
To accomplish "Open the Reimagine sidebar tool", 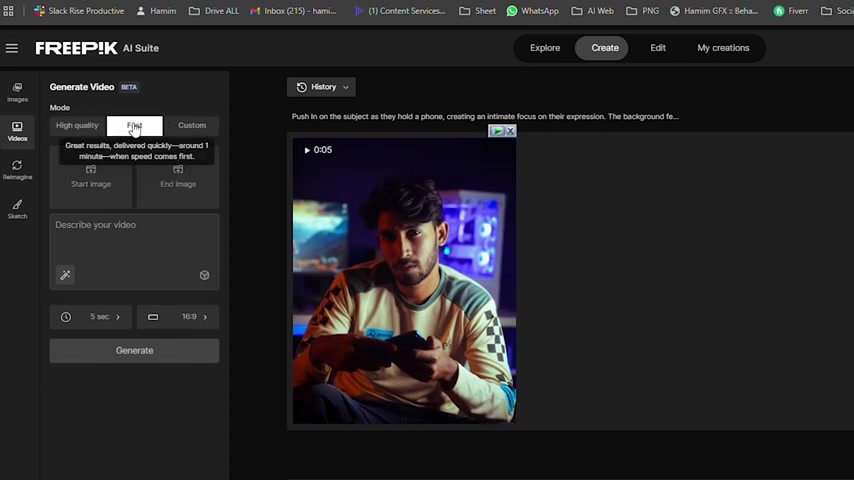I will click(17, 170).
